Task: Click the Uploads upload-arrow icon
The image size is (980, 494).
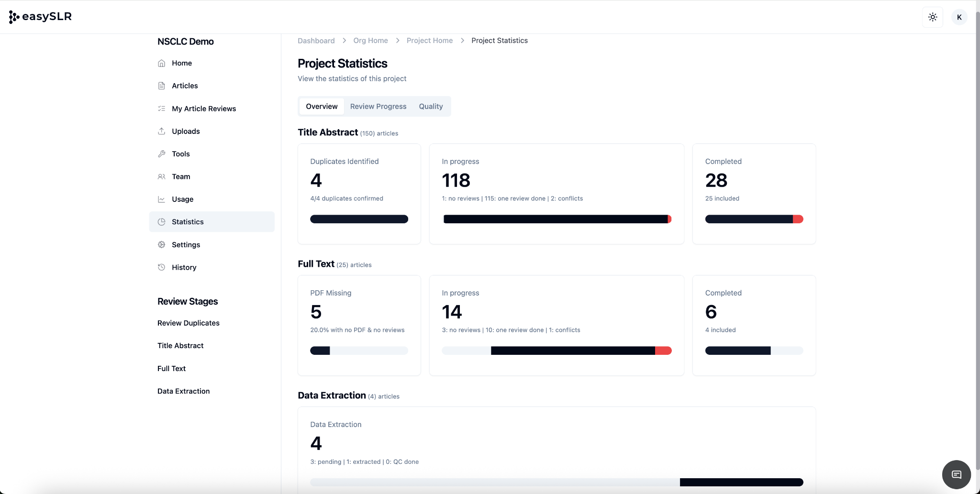Action: click(162, 131)
